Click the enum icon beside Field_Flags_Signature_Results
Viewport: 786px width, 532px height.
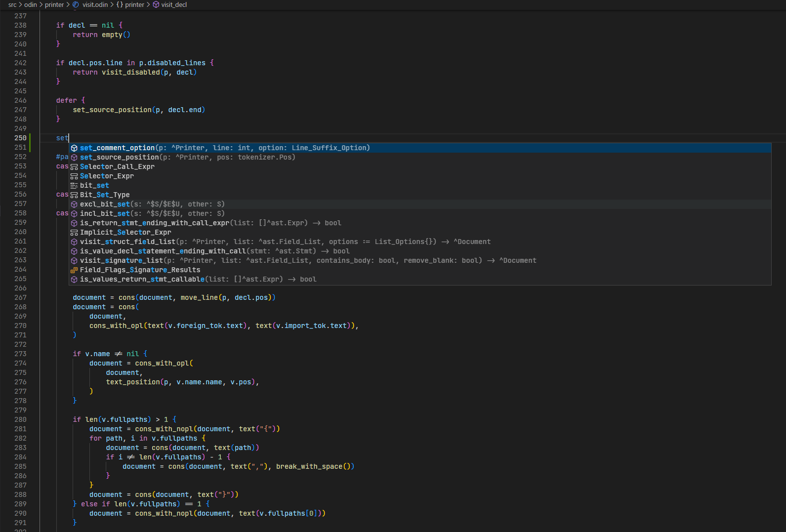pyautogui.click(x=74, y=270)
